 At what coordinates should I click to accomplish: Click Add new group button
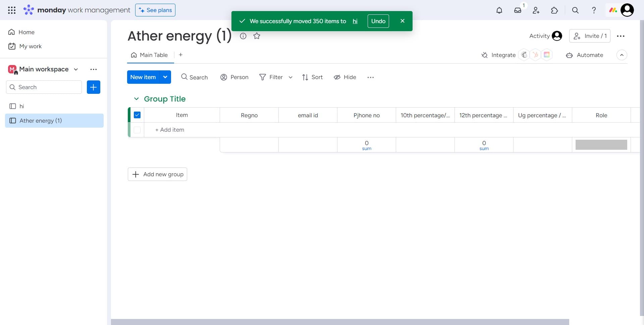(x=157, y=174)
